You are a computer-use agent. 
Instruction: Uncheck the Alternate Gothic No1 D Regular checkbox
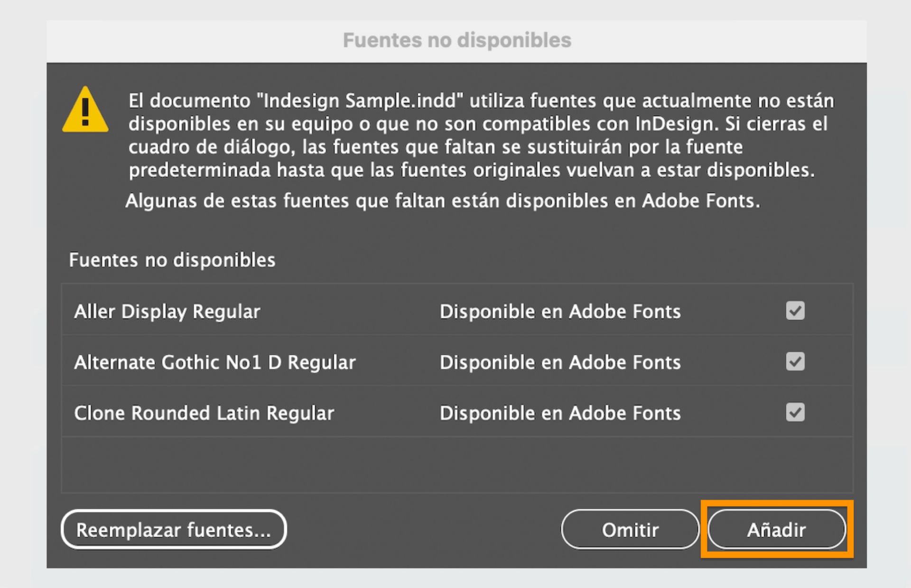[795, 362]
